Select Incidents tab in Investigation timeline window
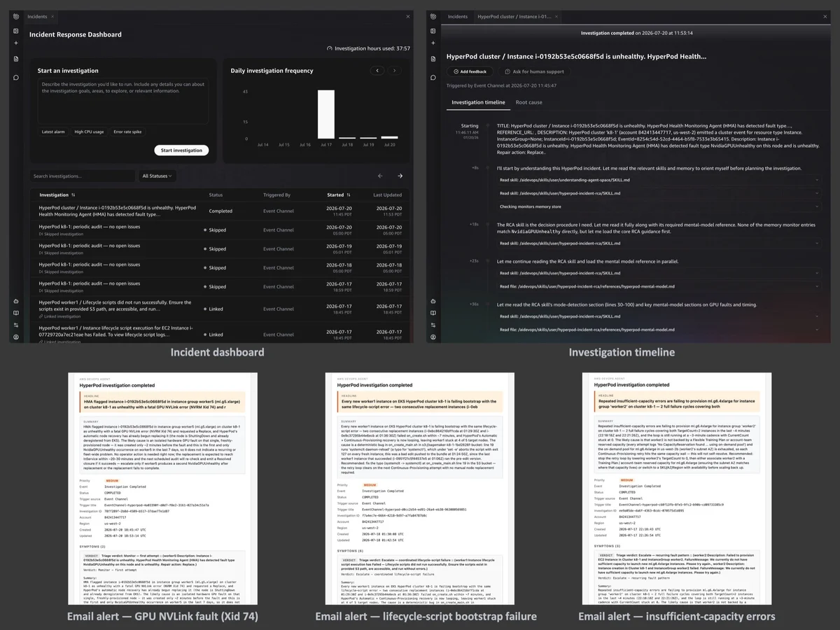Viewport: 840px width, 630px height. (458, 16)
